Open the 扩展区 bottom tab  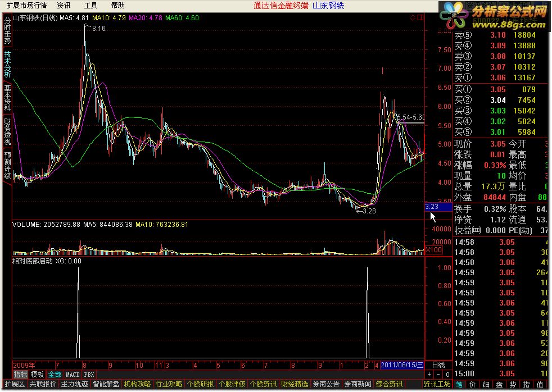tap(15, 384)
